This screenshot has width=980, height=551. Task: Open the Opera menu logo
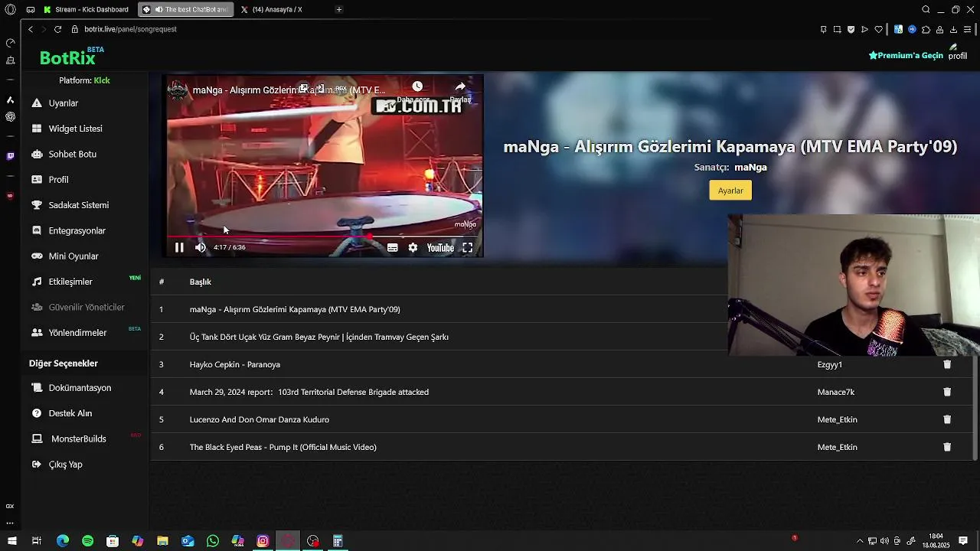(10, 9)
